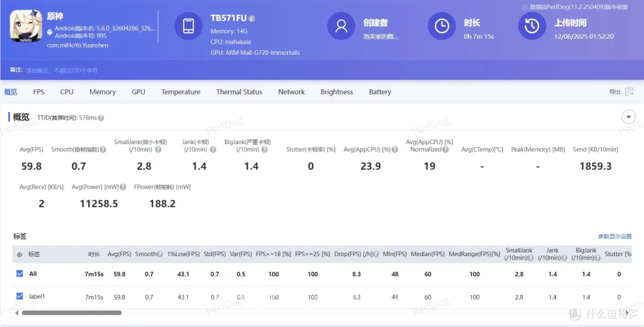Screen dimensions: 644x327
Task: Click the FPower value 188.2
Action: click(162, 204)
